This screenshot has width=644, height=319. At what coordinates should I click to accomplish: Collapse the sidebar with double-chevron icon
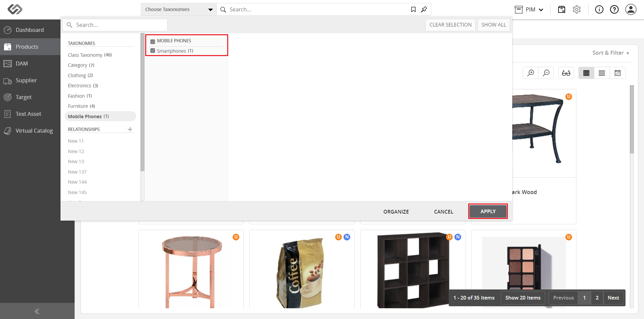click(x=37, y=311)
